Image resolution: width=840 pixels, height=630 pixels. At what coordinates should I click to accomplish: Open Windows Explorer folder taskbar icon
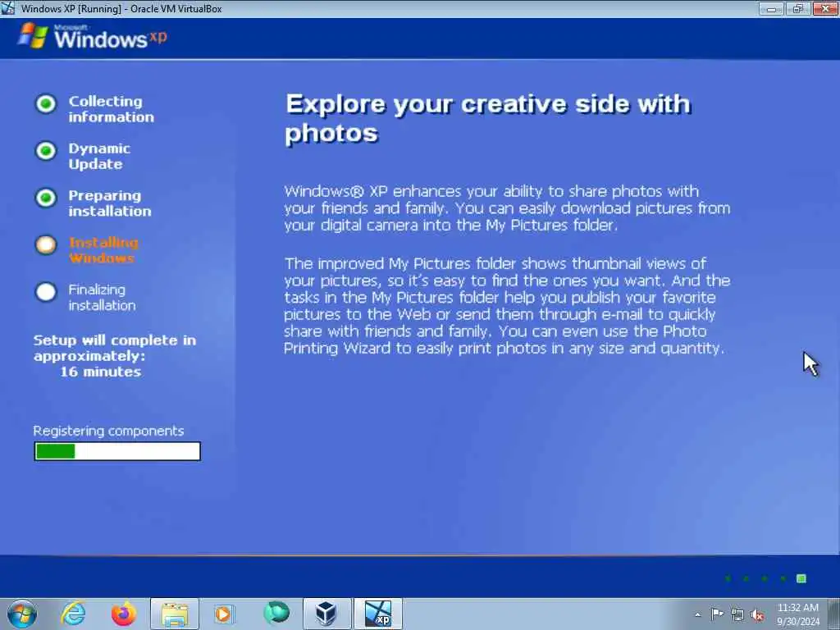pos(175,614)
